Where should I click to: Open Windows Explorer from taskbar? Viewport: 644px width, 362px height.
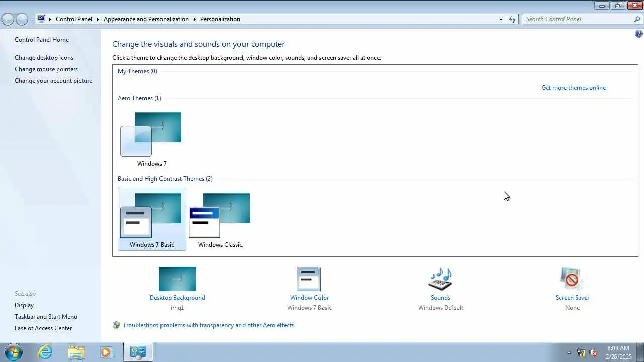(76, 352)
